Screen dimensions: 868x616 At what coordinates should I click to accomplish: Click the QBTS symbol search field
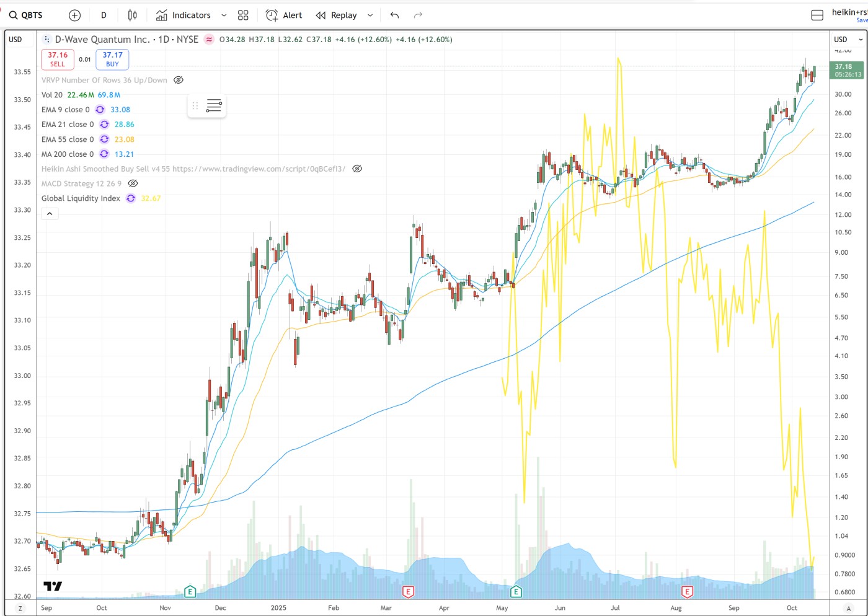(26, 15)
